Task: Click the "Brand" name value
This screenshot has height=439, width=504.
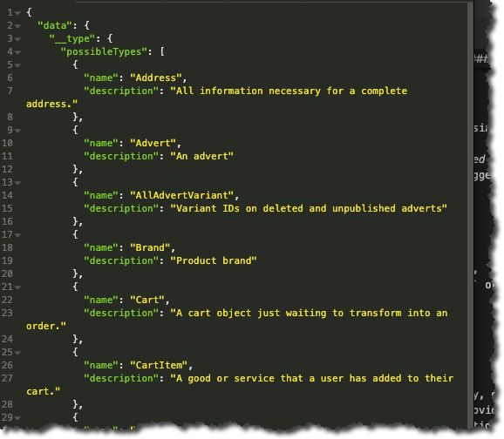Action: click(x=150, y=248)
